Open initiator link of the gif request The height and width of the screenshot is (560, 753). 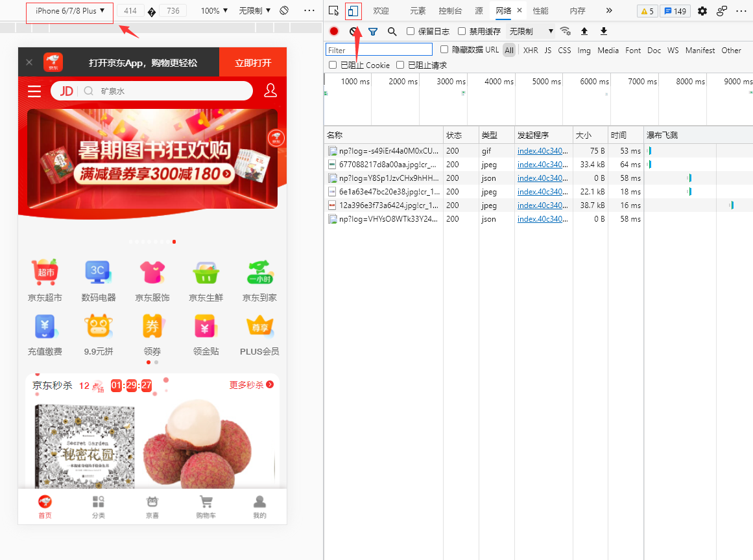[543, 150]
